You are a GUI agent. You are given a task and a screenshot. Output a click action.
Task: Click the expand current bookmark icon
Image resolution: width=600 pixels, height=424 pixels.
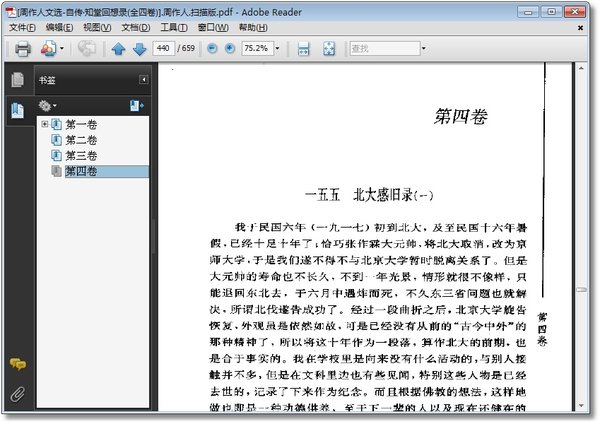click(x=136, y=105)
